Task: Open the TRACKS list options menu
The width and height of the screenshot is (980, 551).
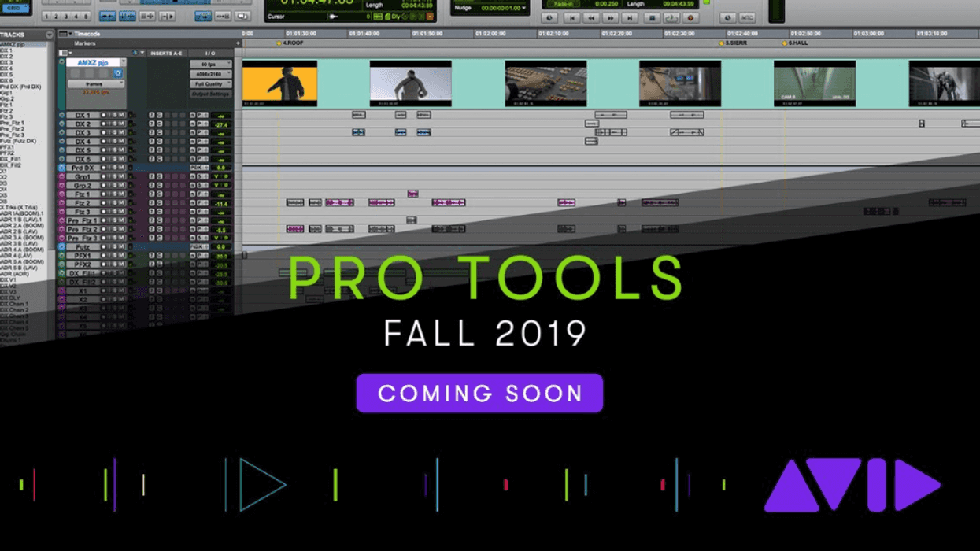Action: click(x=50, y=35)
